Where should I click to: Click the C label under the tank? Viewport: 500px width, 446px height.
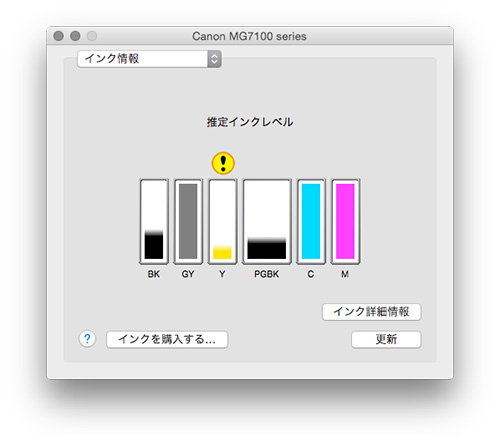311,274
